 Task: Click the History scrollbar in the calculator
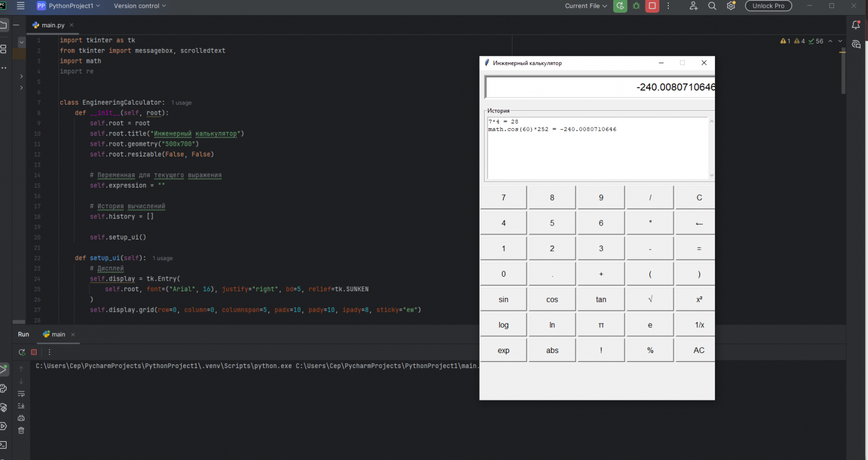(x=711, y=148)
